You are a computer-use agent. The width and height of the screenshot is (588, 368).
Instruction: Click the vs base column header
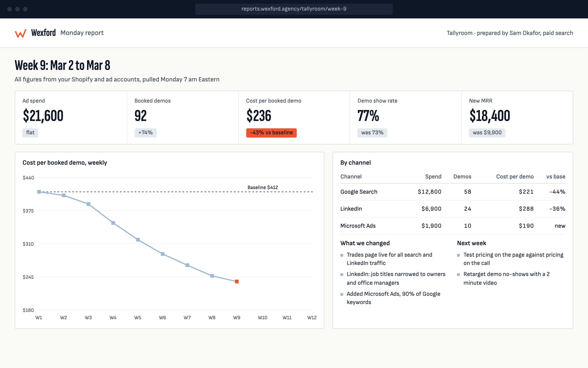point(556,177)
